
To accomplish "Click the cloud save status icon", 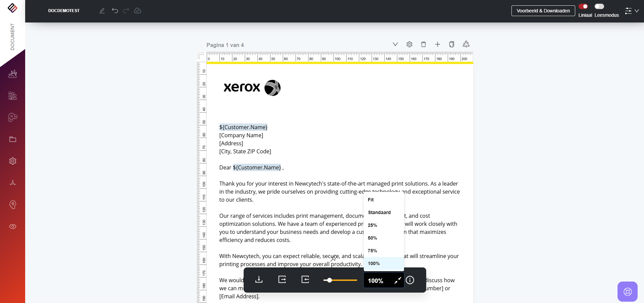I will click(x=138, y=11).
